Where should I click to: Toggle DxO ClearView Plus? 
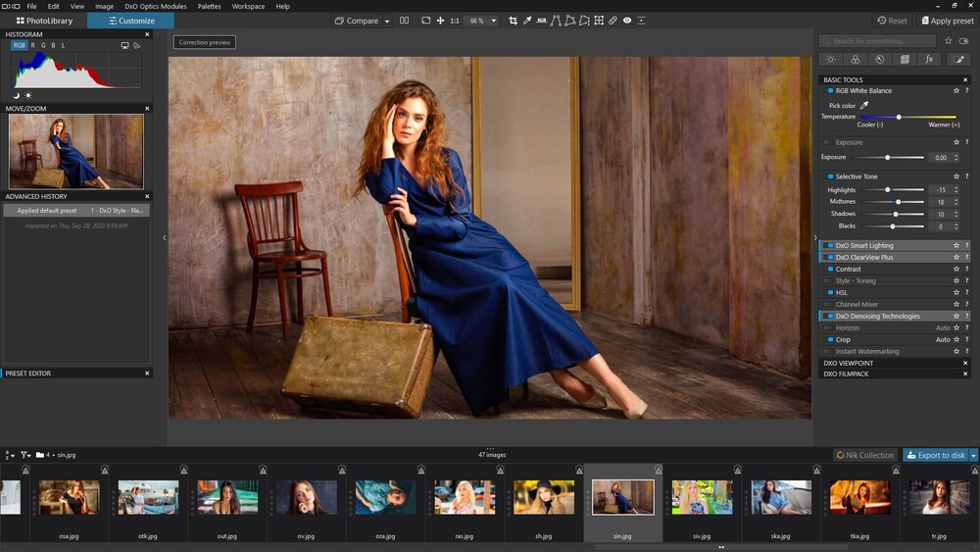pyautogui.click(x=830, y=258)
